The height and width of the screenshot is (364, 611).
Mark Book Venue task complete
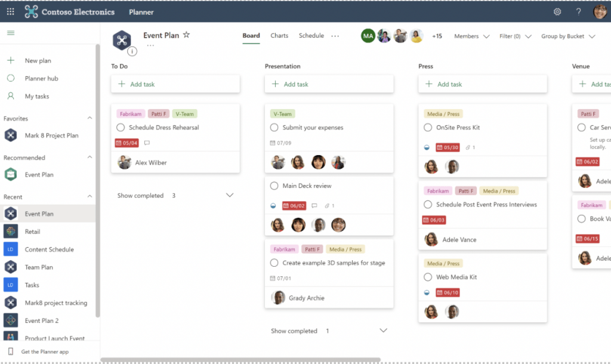[581, 219]
